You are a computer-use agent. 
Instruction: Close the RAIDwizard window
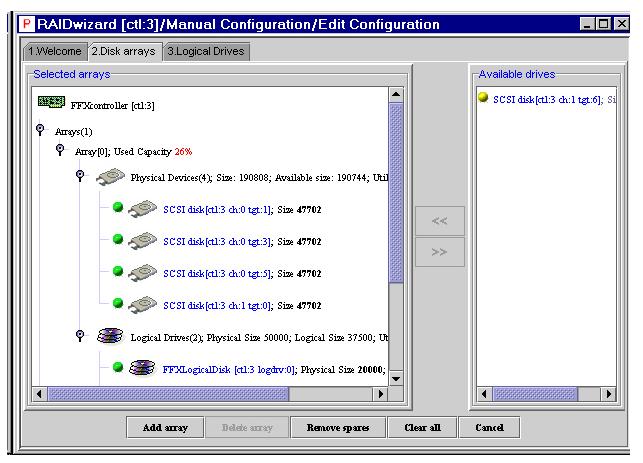pyautogui.click(x=622, y=24)
